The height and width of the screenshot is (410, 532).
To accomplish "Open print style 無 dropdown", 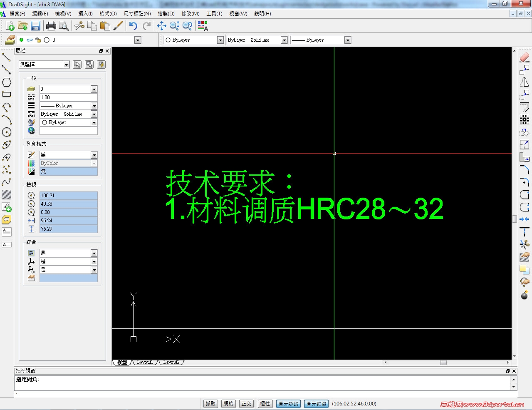I will click(94, 155).
